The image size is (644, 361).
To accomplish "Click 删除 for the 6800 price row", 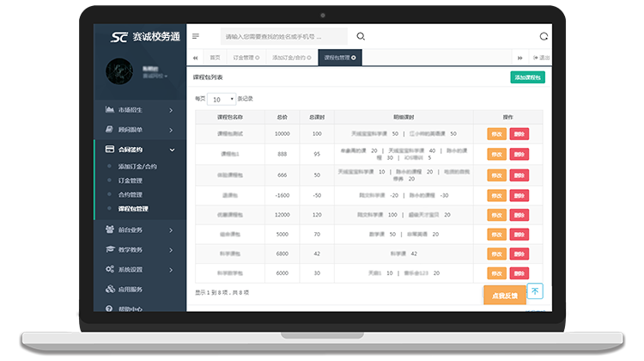I will click(x=519, y=254).
